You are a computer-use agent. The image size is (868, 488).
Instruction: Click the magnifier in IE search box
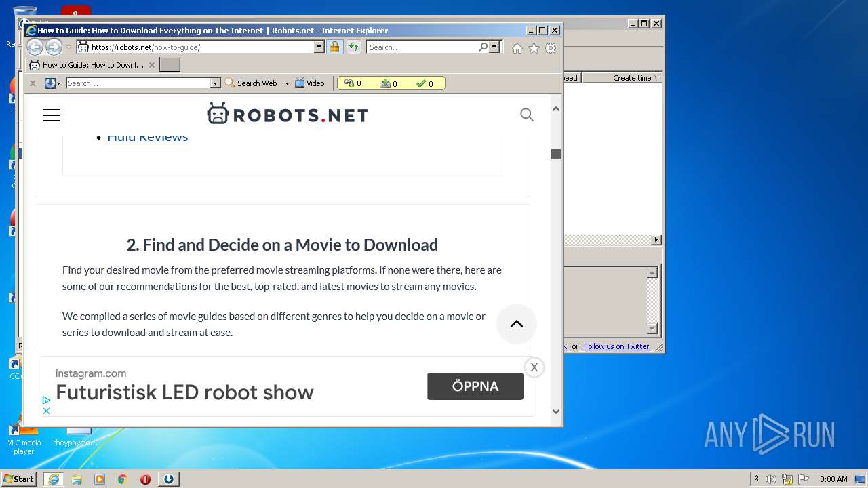tap(483, 47)
